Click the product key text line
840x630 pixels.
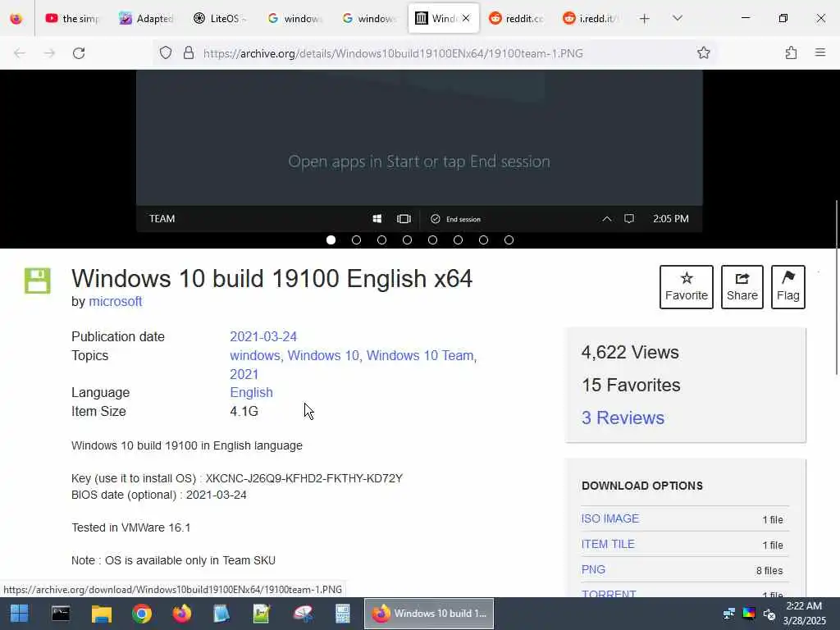click(237, 478)
